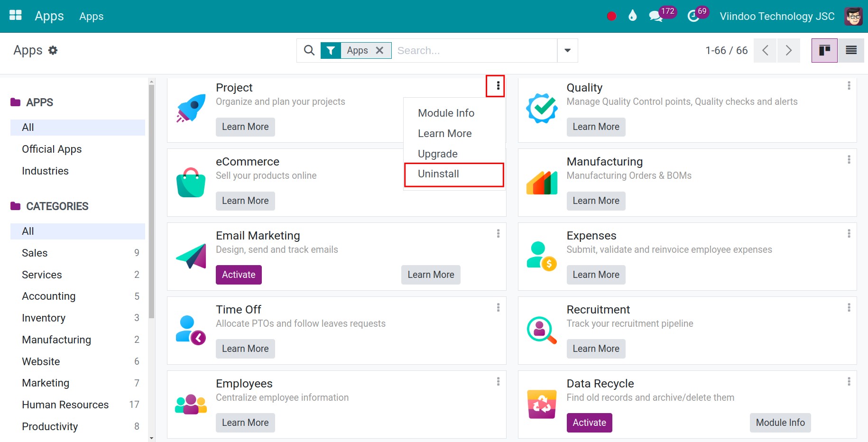This screenshot has width=868, height=442.
Task: Open conversations icon showing 172 messages
Action: pos(662,15)
